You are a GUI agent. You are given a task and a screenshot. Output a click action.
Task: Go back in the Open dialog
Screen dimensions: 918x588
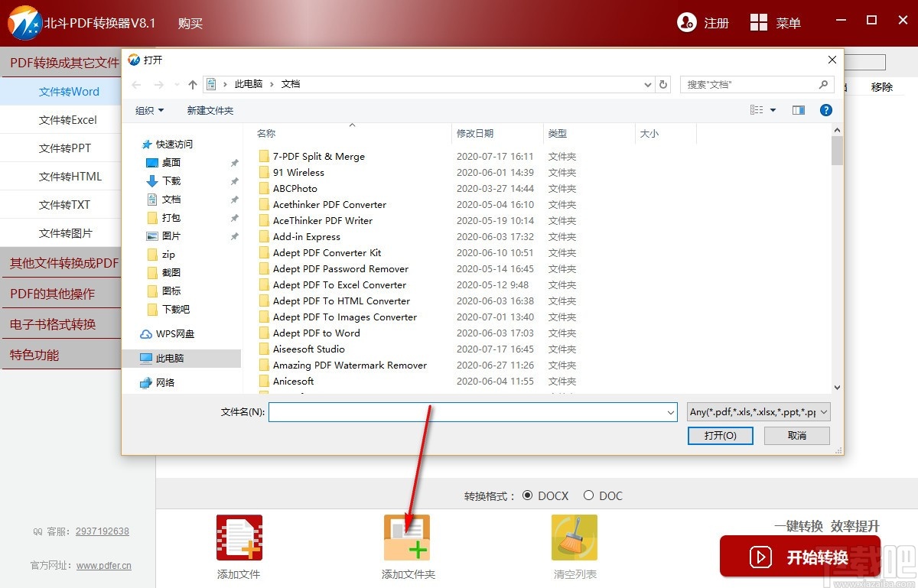137,84
